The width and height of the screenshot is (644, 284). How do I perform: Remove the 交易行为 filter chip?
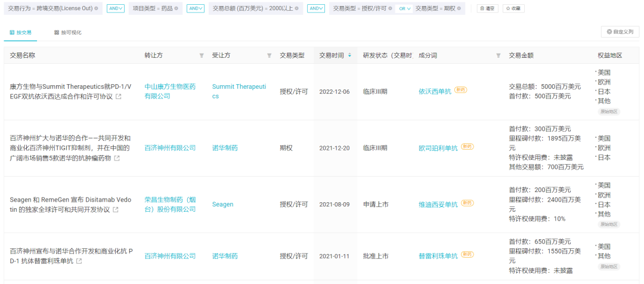[96, 8]
